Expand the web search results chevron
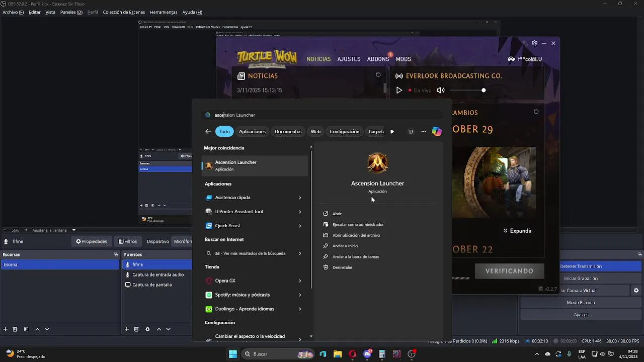 [300, 253]
